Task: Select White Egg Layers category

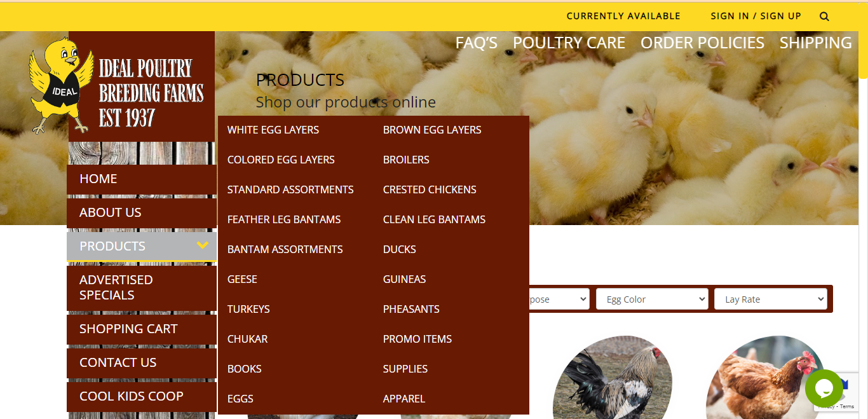Action: (x=273, y=130)
